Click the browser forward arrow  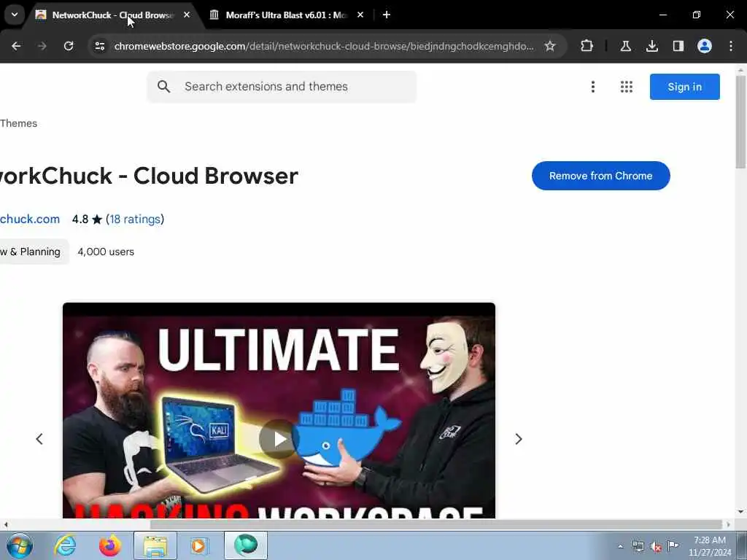[42, 46]
